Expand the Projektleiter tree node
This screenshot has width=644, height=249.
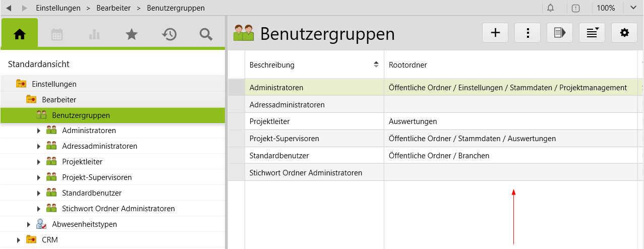(39, 162)
